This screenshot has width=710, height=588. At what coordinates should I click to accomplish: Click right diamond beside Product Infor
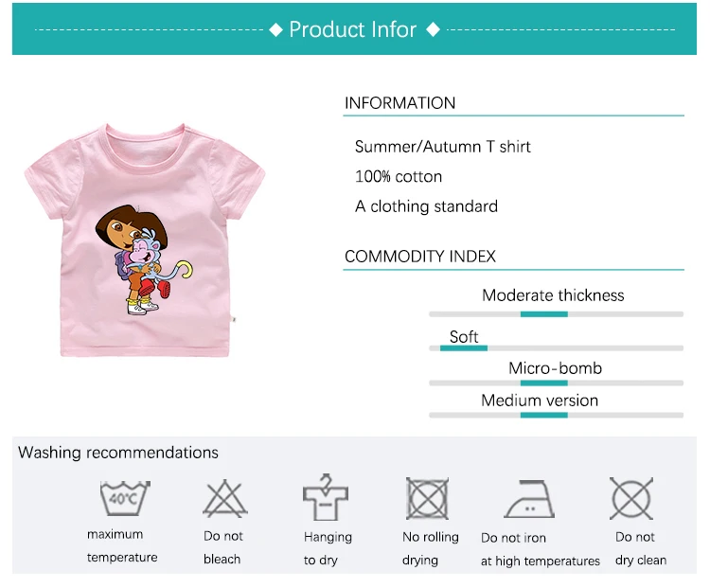(x=433, y=30)
